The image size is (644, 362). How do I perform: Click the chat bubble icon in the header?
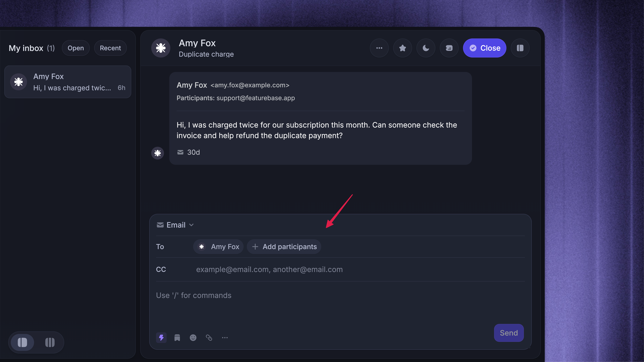point(449,48)
